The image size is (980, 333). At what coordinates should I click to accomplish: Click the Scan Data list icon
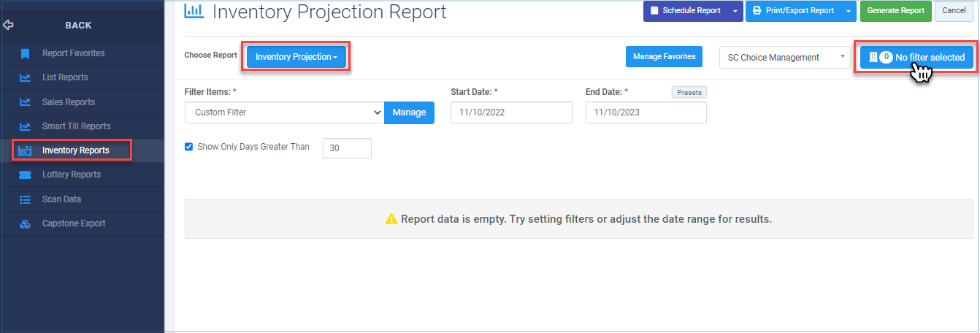pos(25,199)
